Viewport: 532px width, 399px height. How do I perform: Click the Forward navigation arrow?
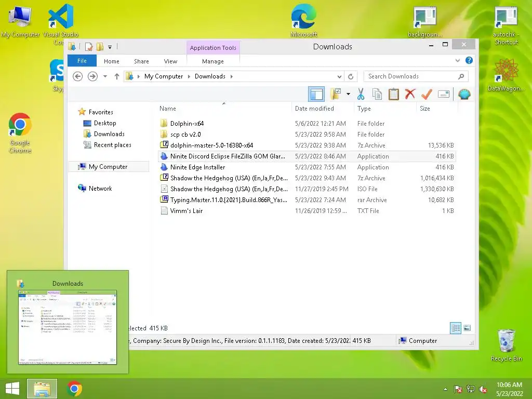pos(92,76)
